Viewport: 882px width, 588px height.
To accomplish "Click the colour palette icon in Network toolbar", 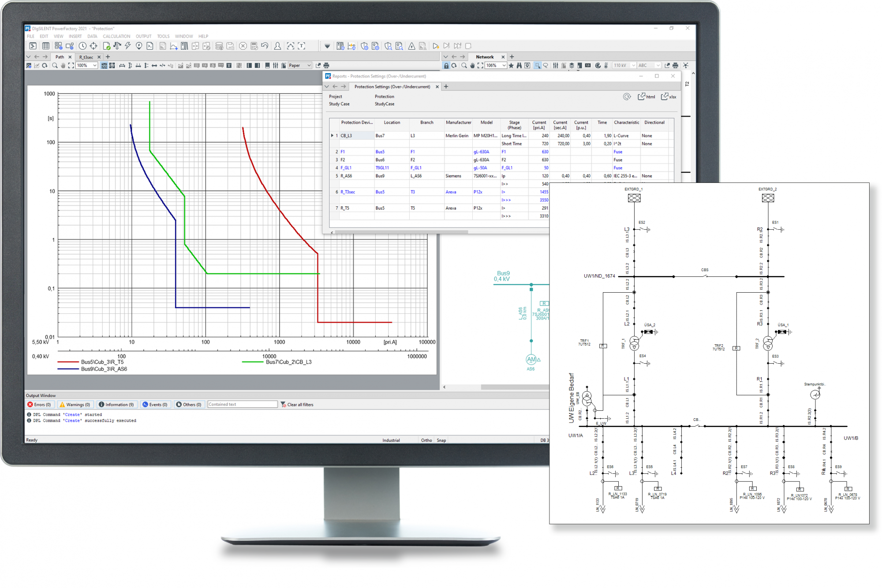I will 598,66.
